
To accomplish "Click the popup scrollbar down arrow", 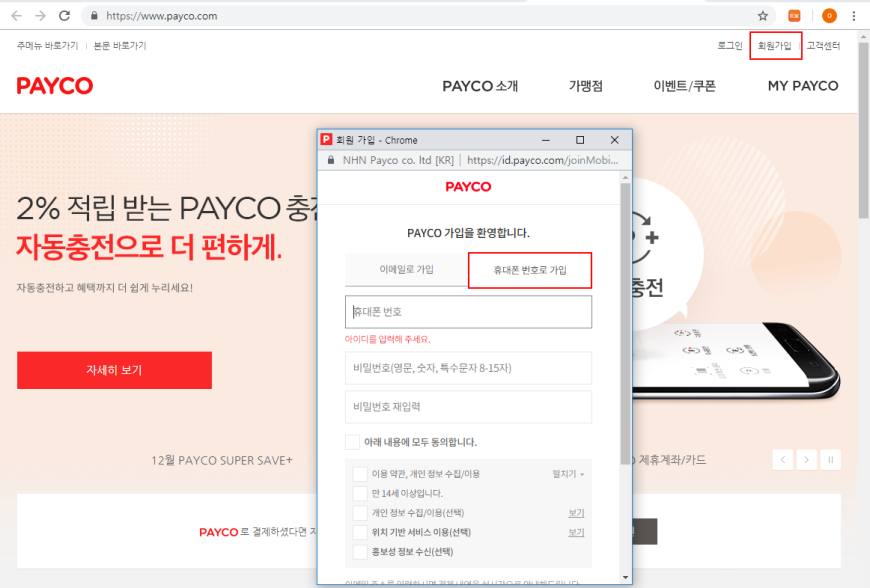I will pyautogui.click(x=625, y=577).
